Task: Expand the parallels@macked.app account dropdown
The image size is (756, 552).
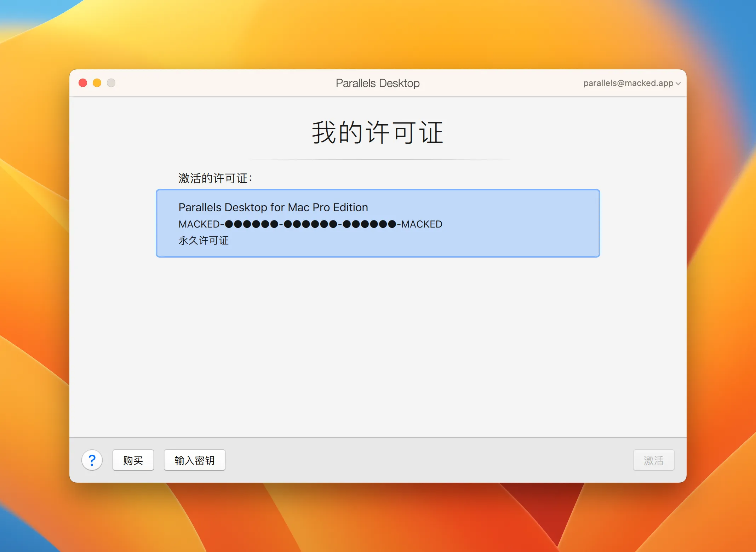Action: pos(632,83)
